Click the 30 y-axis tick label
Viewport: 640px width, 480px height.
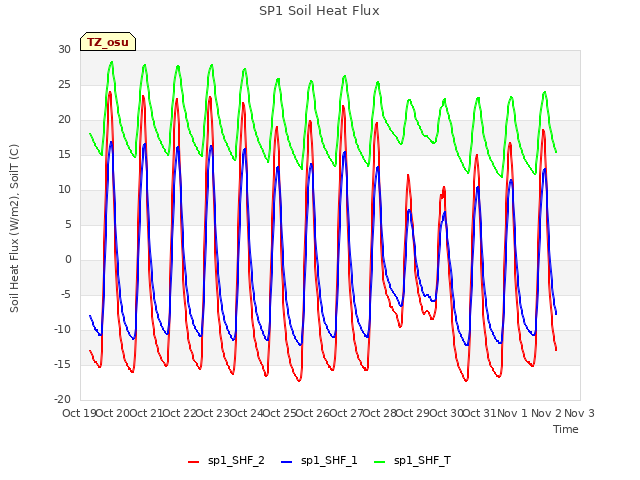[64, 49]
